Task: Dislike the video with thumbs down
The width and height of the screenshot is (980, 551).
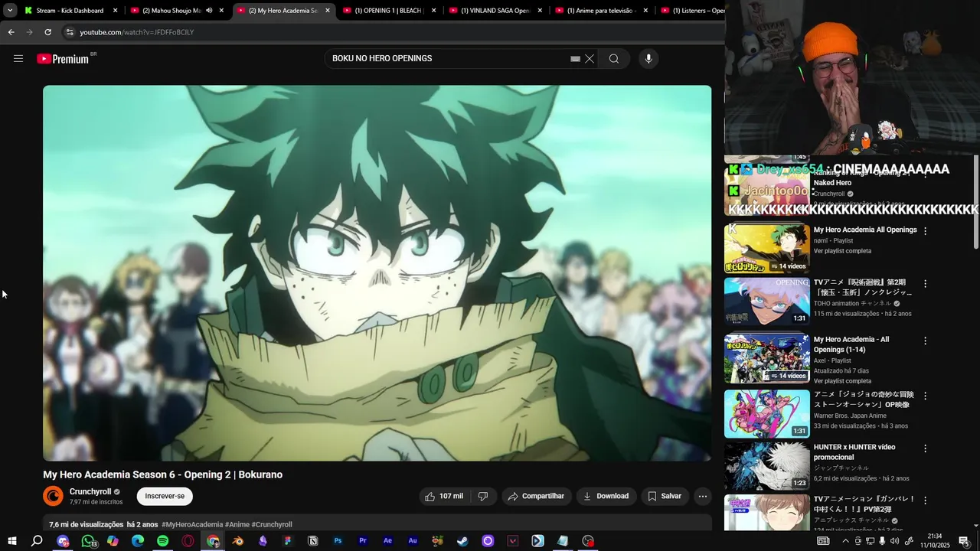Action: coord(483,496)
